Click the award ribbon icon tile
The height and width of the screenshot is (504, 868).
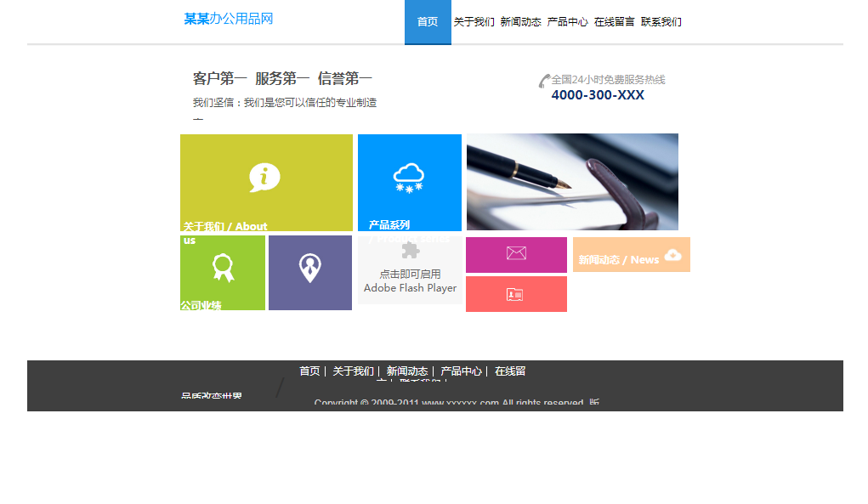[x=223, y=267]
